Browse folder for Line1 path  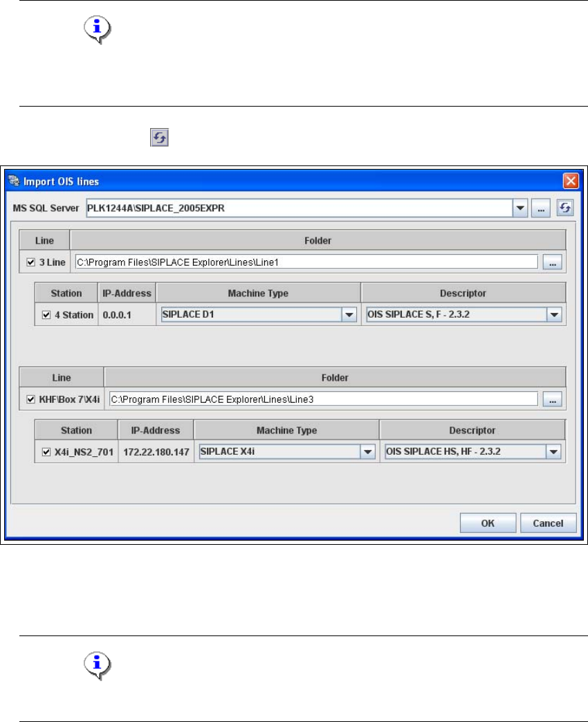pos(552,262)
